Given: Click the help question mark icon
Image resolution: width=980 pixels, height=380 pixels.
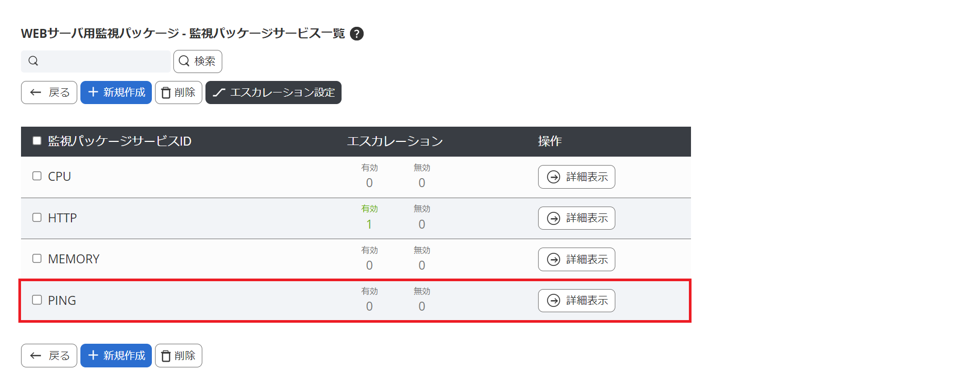Looking at the screenshot, I should pos(357,34).
